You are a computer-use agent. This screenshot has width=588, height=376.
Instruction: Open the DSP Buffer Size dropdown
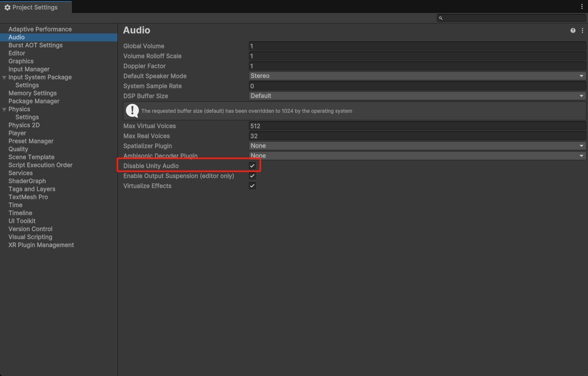pos(417,96)
